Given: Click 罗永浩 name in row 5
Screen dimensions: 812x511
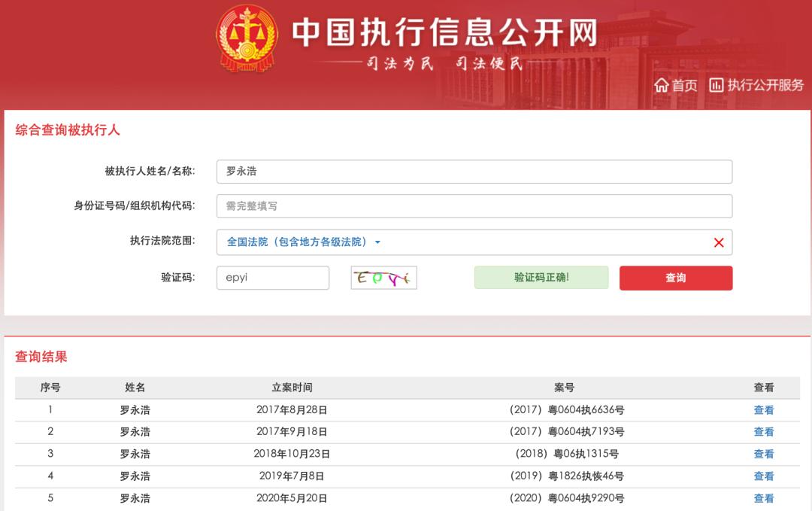Looking at the screenshot, I should [135, 498].
